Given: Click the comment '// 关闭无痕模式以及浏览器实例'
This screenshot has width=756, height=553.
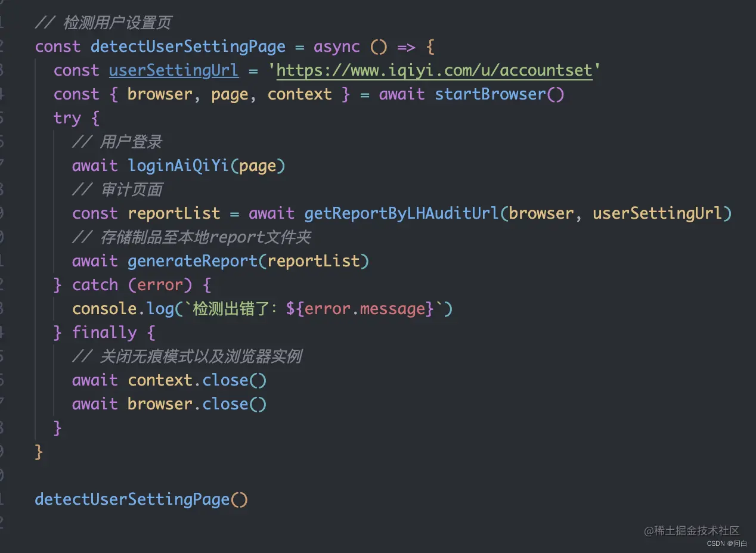Looking at the screenshot, I should point(187,356).
